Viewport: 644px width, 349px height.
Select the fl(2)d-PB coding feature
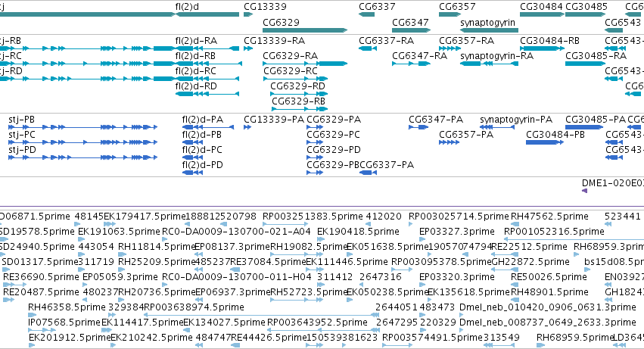tap(193, 142)
